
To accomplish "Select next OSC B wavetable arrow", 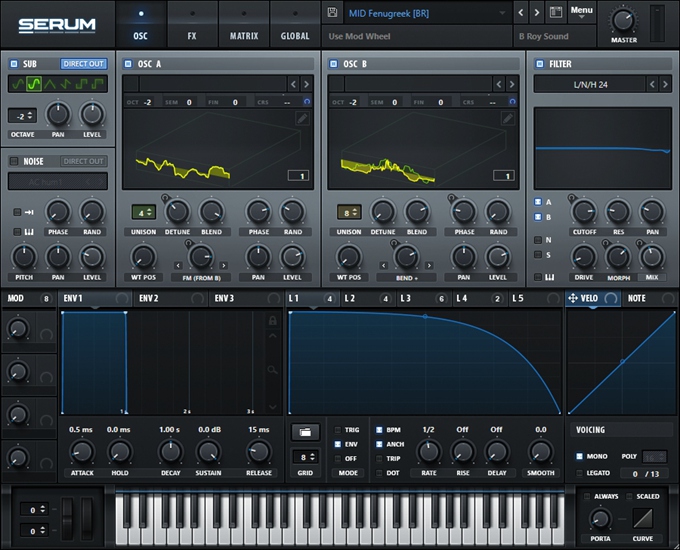I will point(512,84).
